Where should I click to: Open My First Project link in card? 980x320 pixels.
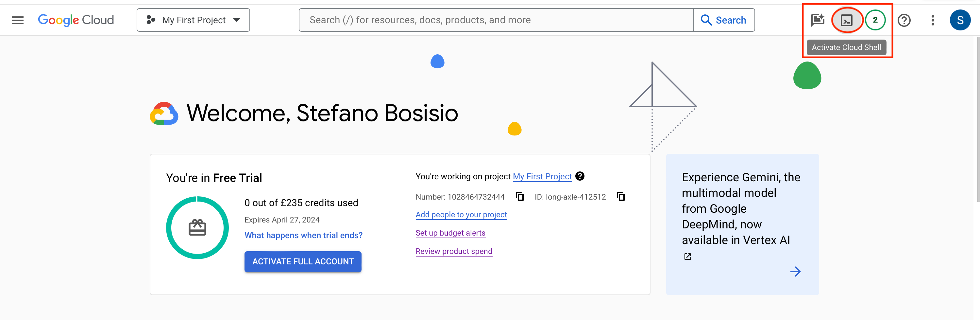coord(542,176)
